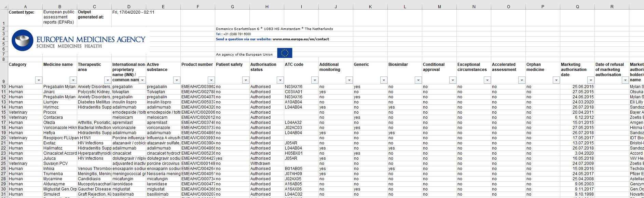
Task: Open the Accelerated assessment filter dropdown
Action: click(522, 80)
